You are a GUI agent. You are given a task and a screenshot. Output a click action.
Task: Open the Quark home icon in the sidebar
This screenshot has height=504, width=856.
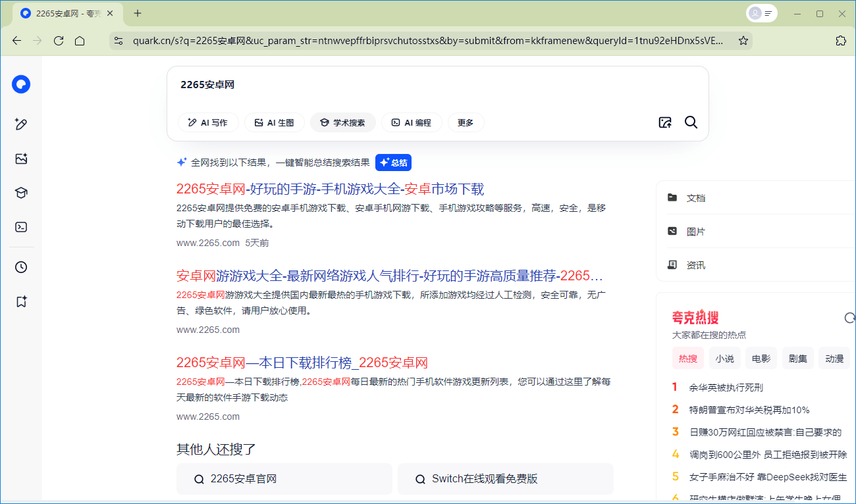click(20, 84)
